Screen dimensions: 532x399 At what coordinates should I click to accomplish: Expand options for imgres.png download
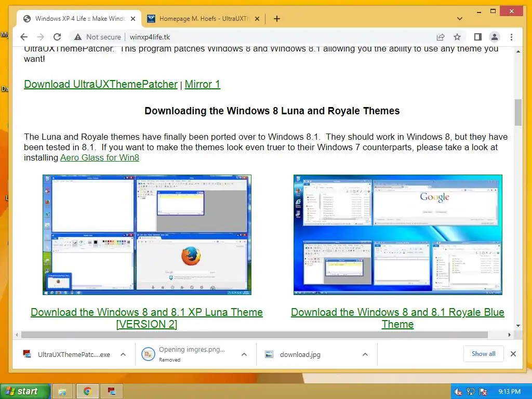(x=244, y=354)
